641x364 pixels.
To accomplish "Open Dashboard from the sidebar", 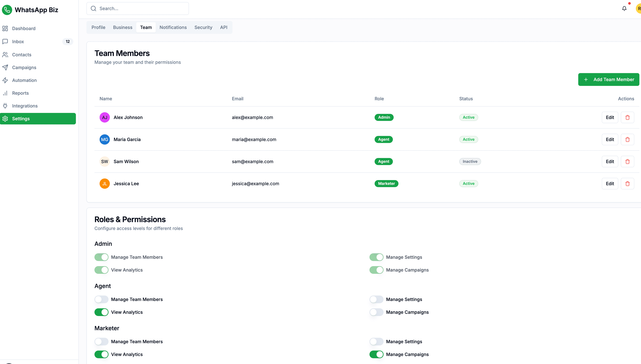I will [x=38, y=29].
